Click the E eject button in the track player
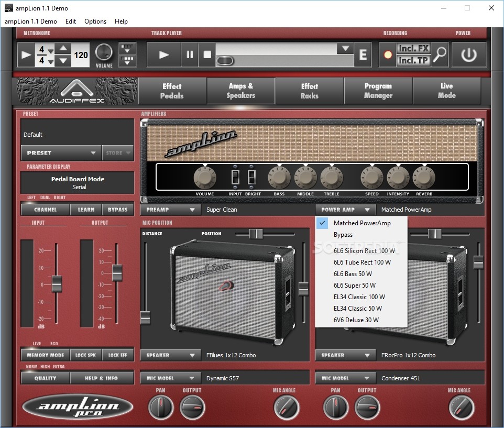The image size is (504, 428). [363, 54]
